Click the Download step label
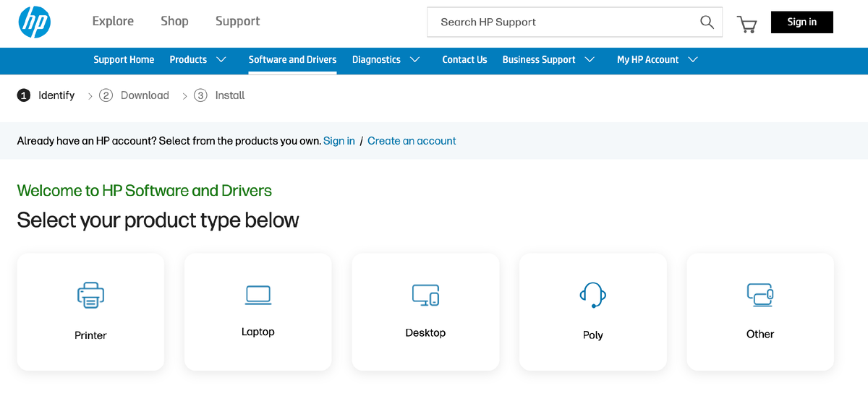Viewport: 868px width, 396px height. click(x=145, y=95)
